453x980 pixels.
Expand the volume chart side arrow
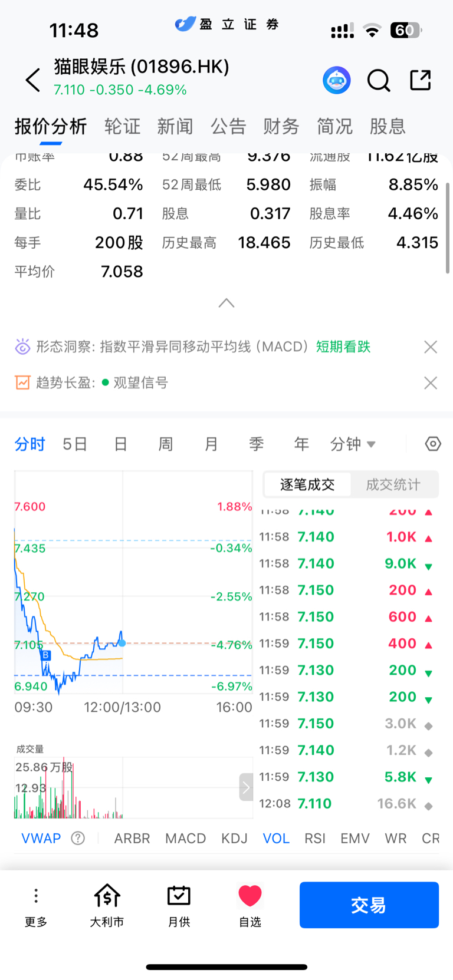tap(246, 787)
